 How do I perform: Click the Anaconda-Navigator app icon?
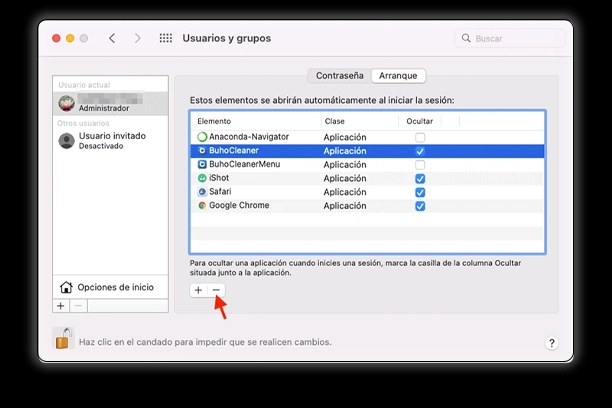click(x=202, y=137)
